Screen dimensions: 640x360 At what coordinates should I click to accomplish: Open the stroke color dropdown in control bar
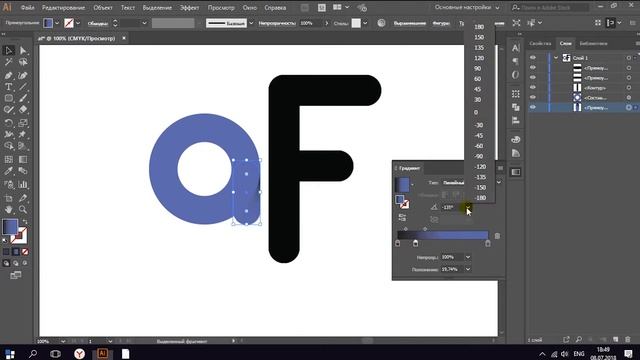[78, 23]
